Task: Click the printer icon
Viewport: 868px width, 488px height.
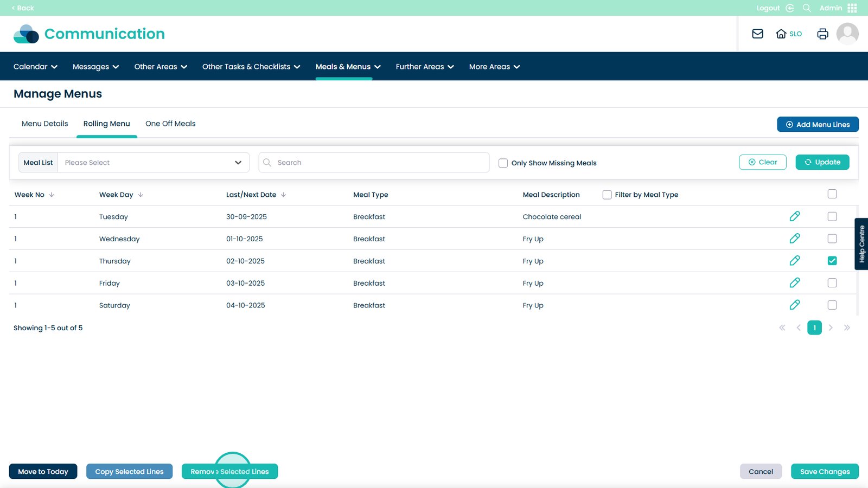Action: [822, 34]
